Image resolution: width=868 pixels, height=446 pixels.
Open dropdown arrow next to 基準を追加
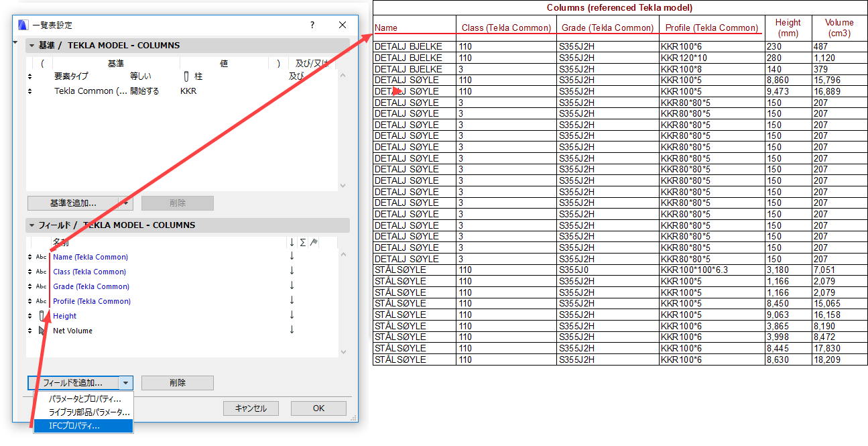click(x=125, y=203)
